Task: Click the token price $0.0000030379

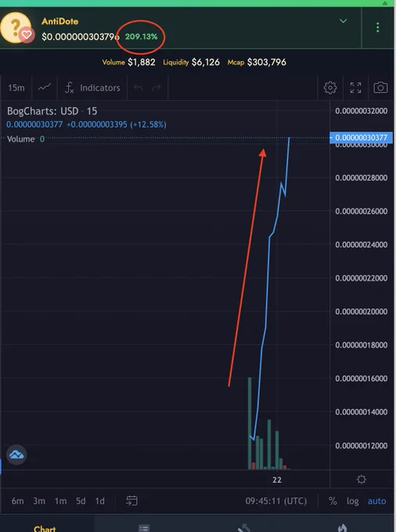Action: 80,37
